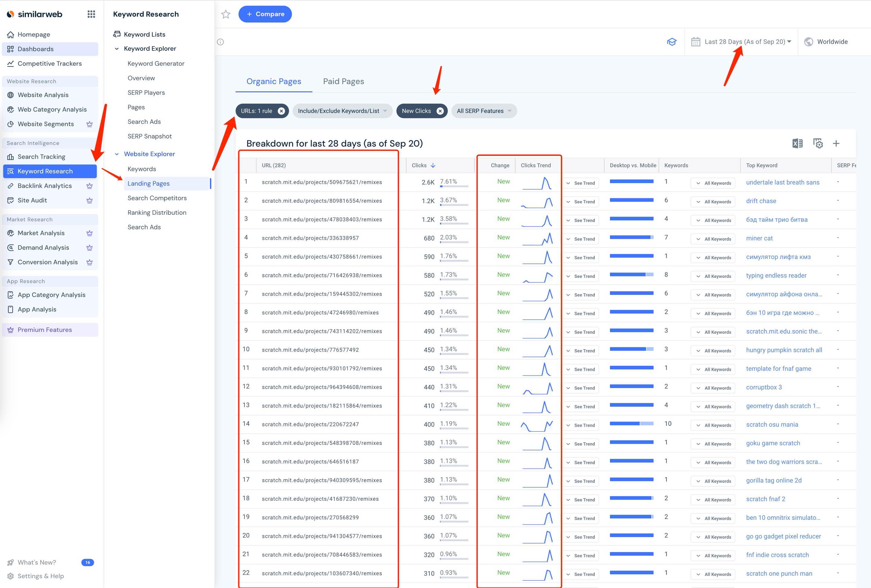
Task: Open Premium Features
Action: [50, 330]
